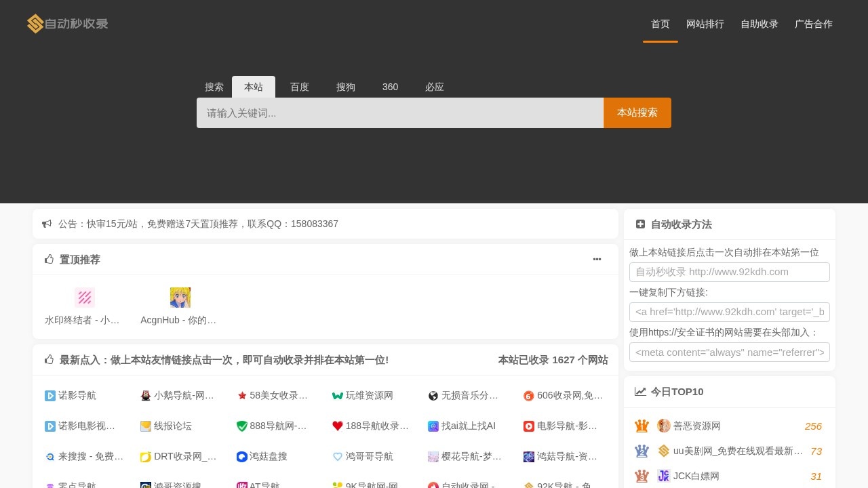Click the 鸿菇盘搜 blue icon
The width and height of the screenshot is (868, 488).
pos(242,457)
